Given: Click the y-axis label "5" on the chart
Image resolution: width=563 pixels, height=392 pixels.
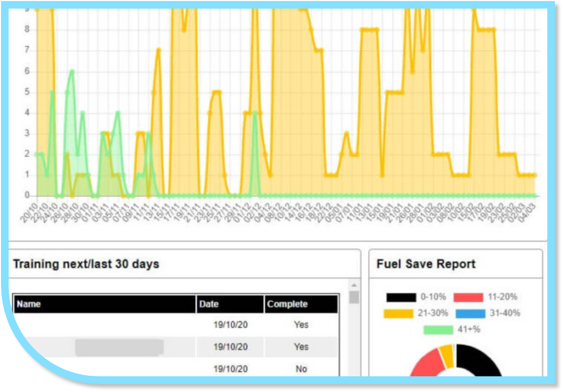Looking at the screenshot, I should tap(27, 92).
